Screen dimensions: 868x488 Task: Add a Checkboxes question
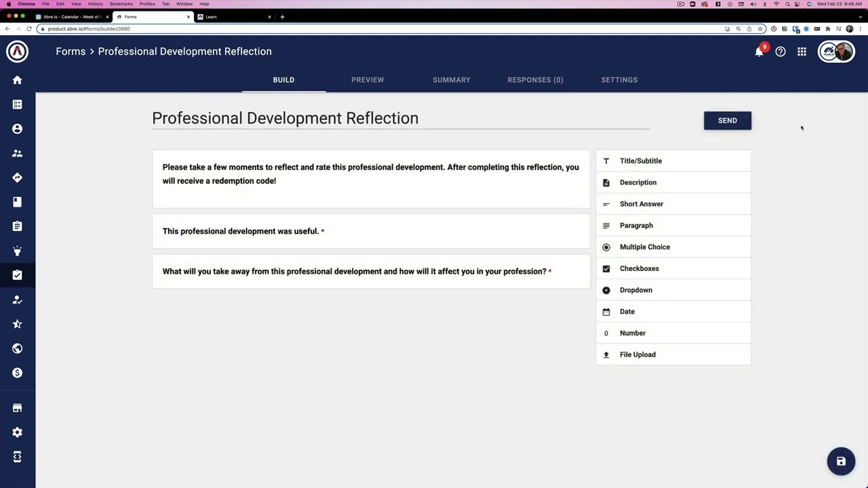[x=673, y=268]
